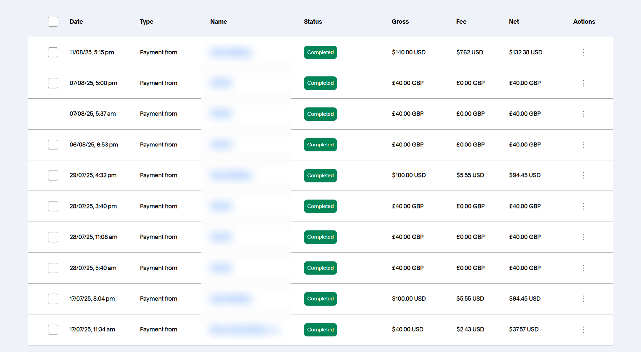
Task: Click kebab menu on 06/08/25 6:53 pm row
Action: [x=583, y=145]
